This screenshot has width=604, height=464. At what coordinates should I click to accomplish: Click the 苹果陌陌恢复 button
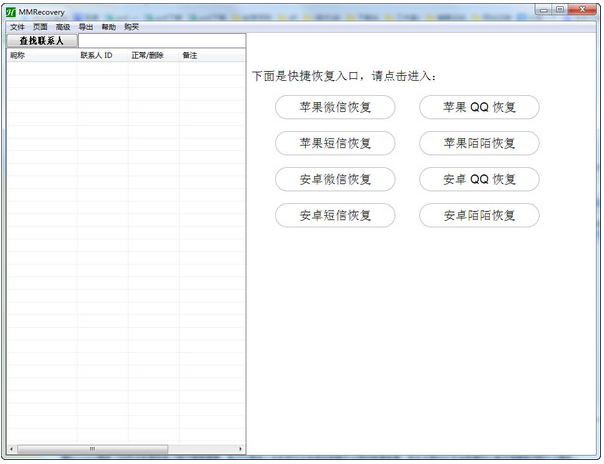tap(479, 143)
